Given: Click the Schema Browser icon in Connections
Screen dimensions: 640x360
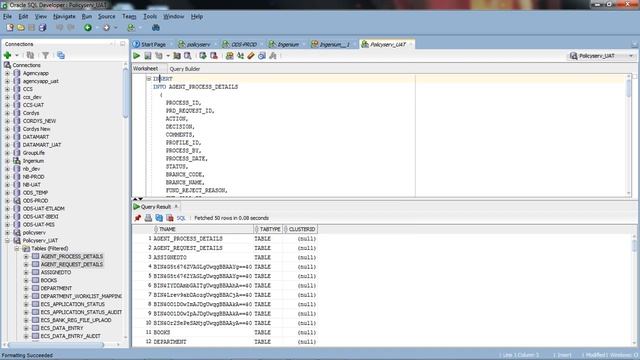Looking at the screenshot, I should click(x=61, y=55).
